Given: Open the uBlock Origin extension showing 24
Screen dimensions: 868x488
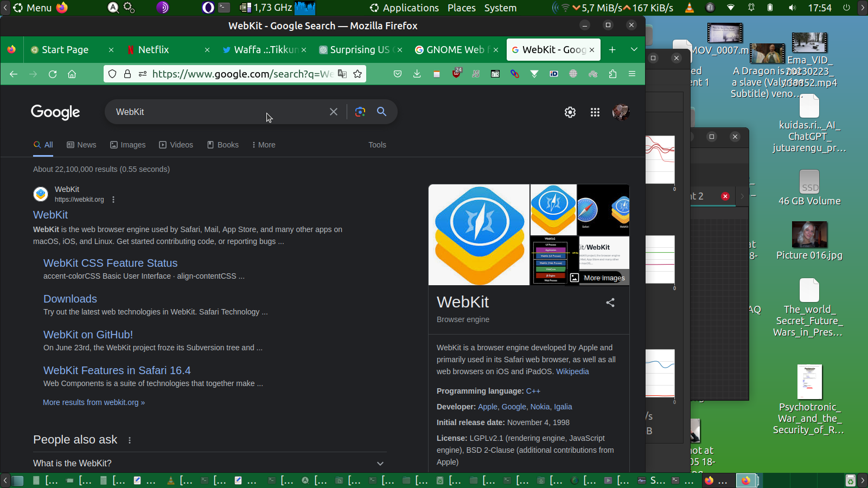Looking at the screenshot, I should coord(456,73).
